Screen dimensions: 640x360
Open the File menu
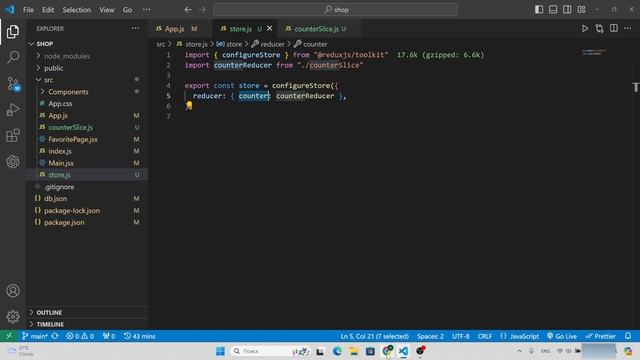point(28,9)
